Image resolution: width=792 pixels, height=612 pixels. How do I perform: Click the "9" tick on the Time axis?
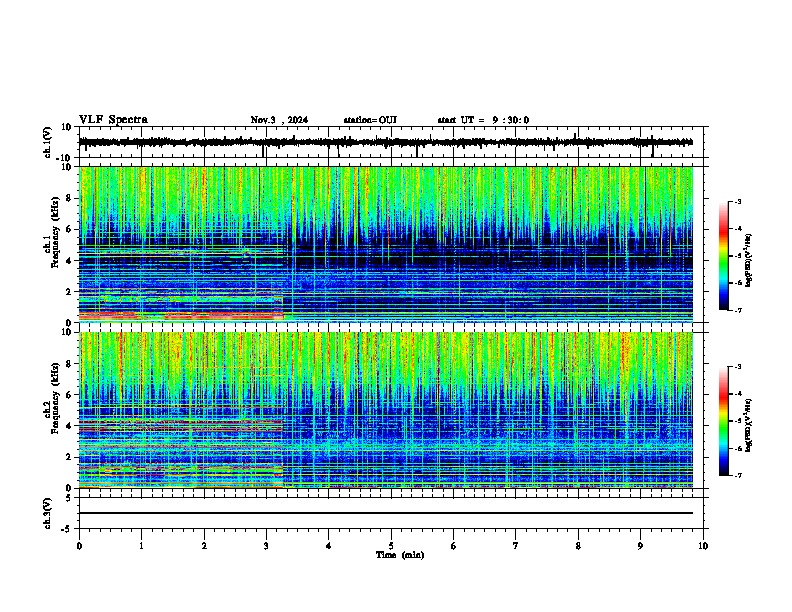coord(640,546)
